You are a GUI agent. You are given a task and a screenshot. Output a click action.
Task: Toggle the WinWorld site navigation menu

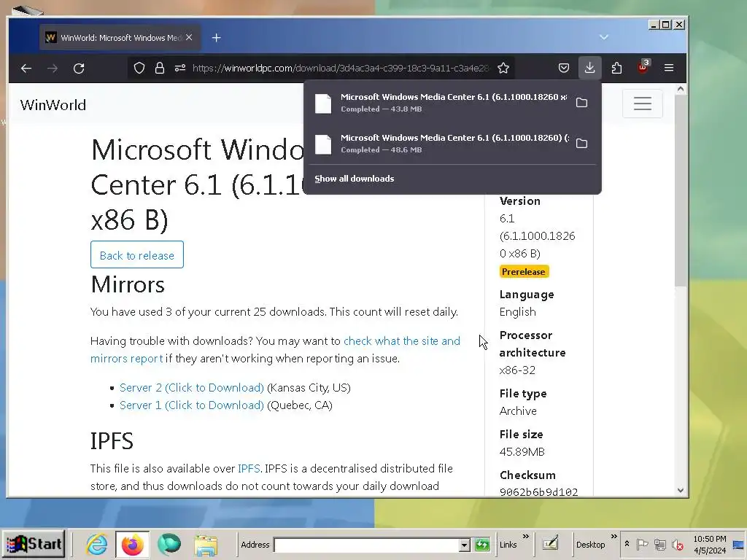642,104
